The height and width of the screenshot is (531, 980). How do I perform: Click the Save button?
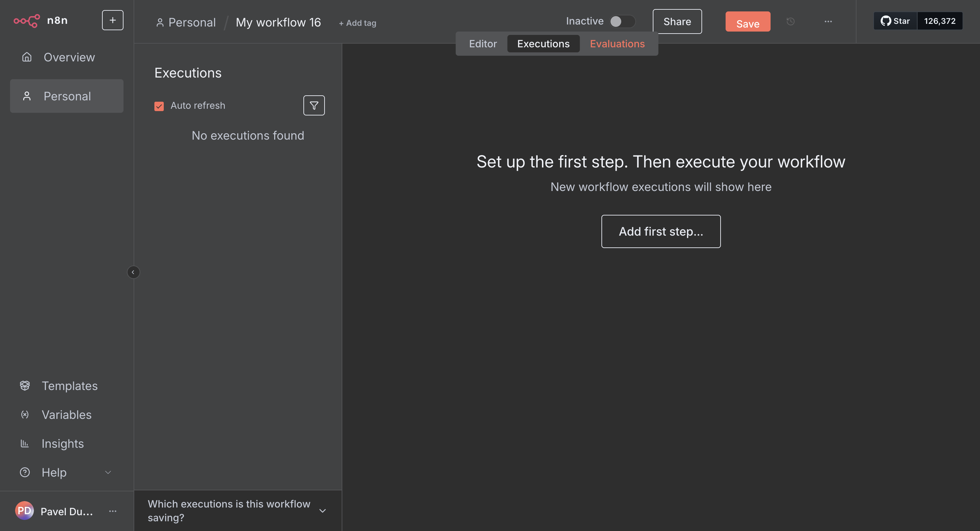747,22
